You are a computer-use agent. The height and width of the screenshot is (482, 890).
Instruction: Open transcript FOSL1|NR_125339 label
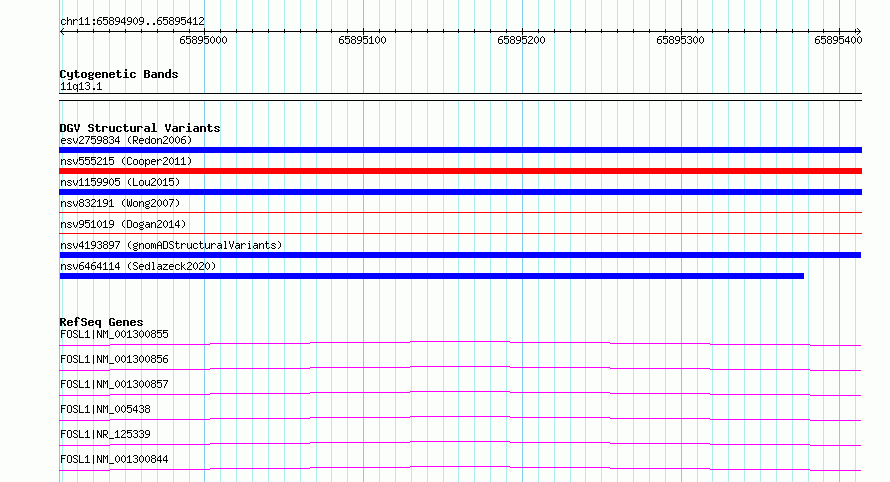click(x=105, y=434)
